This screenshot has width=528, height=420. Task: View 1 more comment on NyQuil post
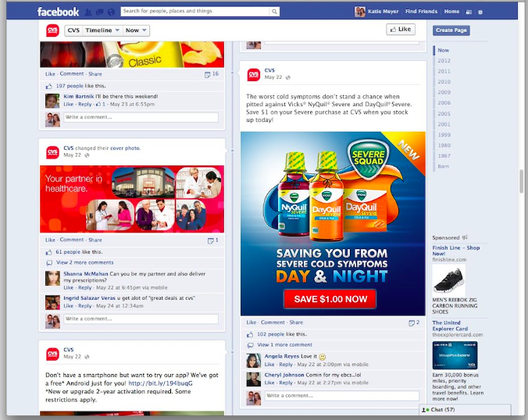(284, 345)
